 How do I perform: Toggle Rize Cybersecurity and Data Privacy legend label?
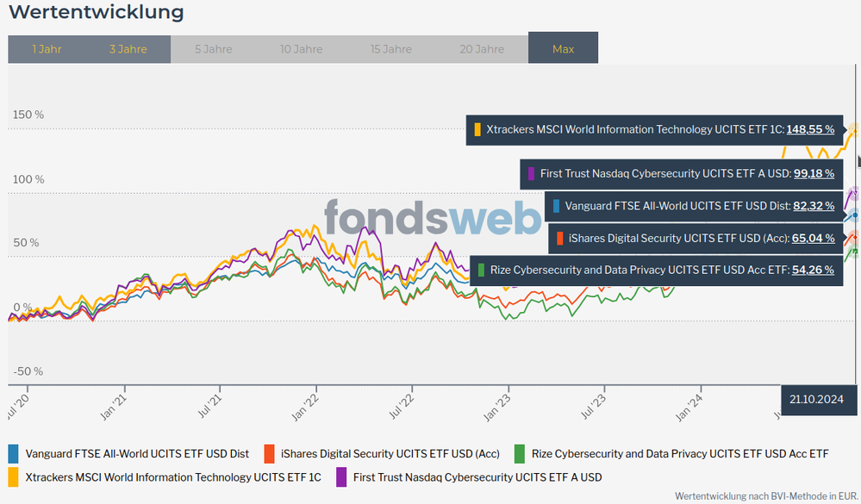[680, 453]
